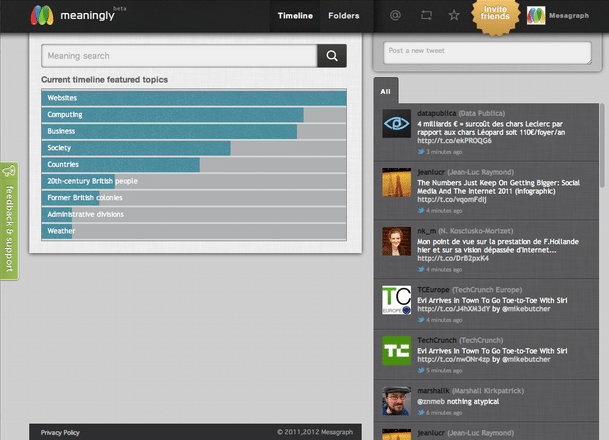Select the Computing topic bar
Image resolution: width=609 pixels, height=440 pixels.
(194, 115)
